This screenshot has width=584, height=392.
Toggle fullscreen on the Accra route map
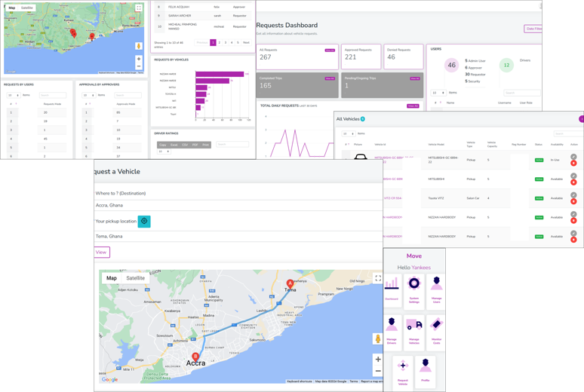[x=377, y=278]
